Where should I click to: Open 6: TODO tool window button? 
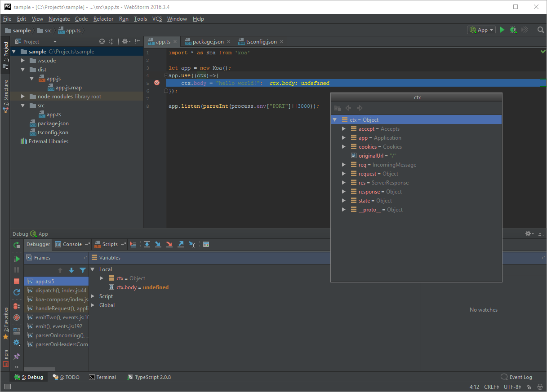click(x=66, y=377)
